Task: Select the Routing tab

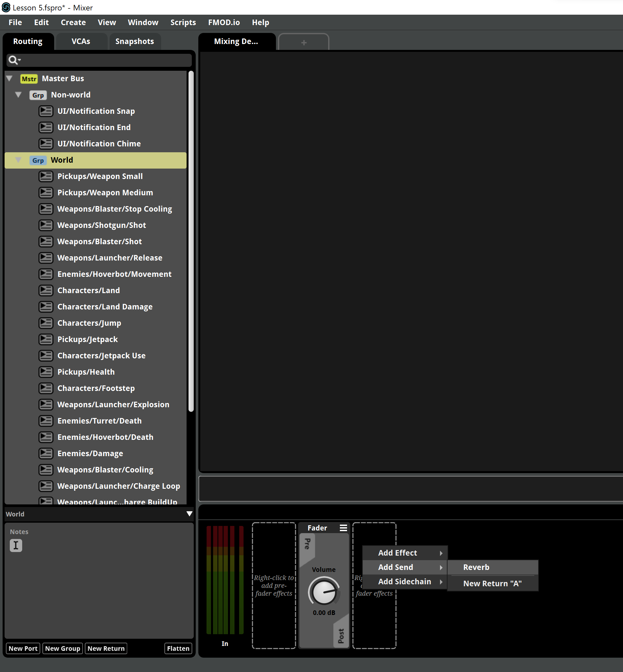Action: [28, 41]
